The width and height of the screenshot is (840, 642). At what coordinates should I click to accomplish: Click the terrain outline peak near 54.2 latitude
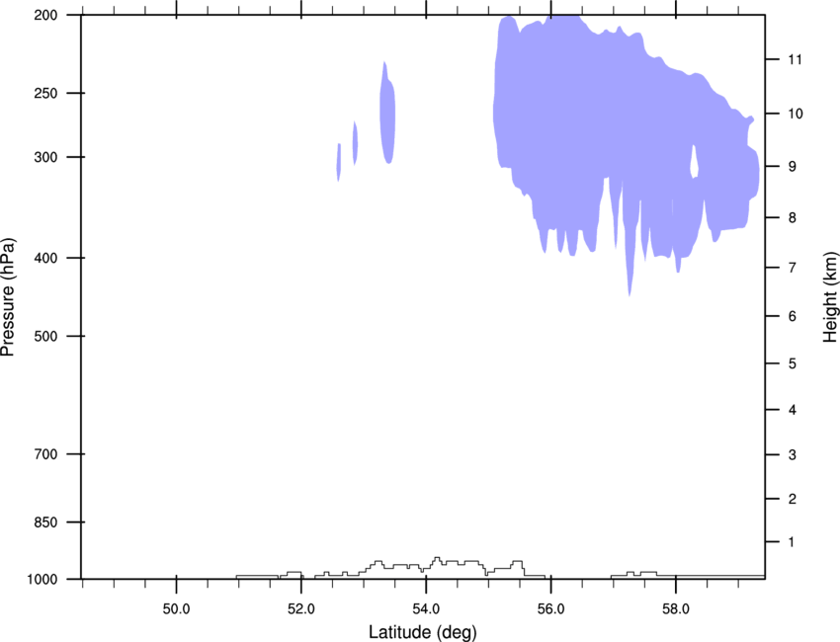(437, 558)
